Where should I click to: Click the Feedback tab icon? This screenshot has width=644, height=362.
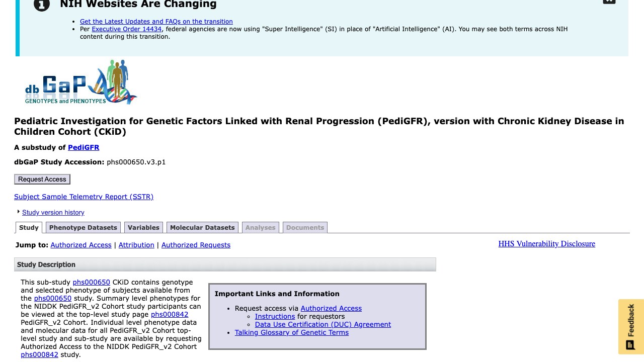click(x=630, y=345)
